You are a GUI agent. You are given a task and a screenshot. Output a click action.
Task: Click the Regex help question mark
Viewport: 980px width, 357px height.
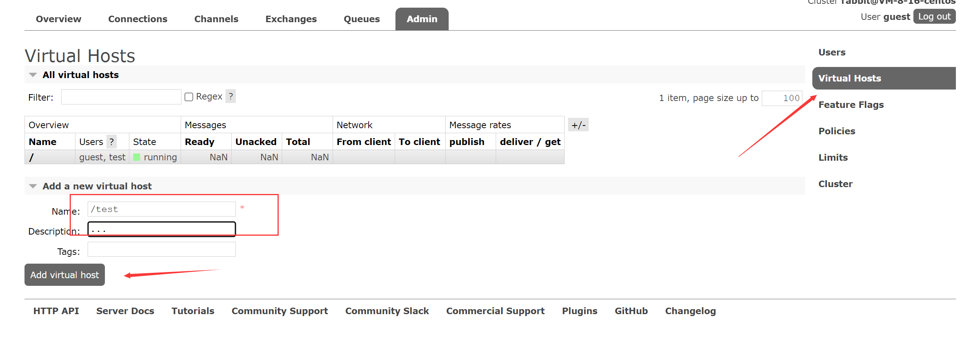230,96
